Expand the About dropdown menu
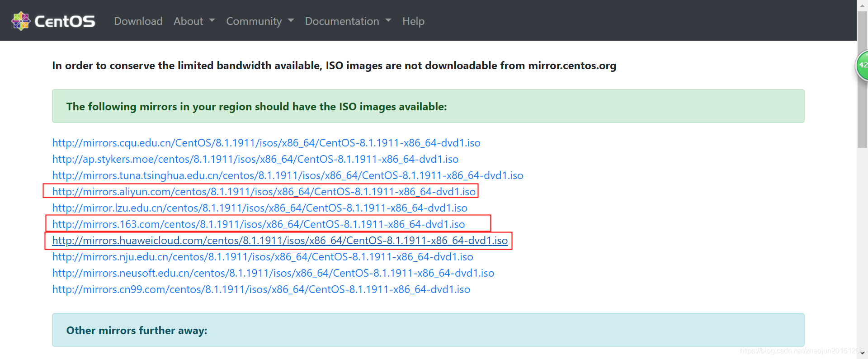This screenshot has height=359, width=868. coord(194,21)
